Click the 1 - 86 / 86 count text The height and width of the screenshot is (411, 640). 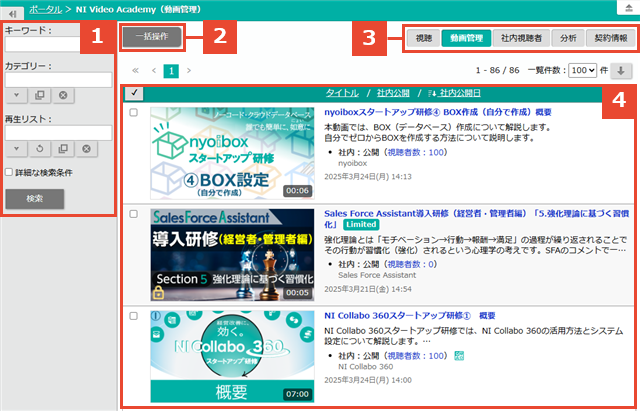[498, 70]
